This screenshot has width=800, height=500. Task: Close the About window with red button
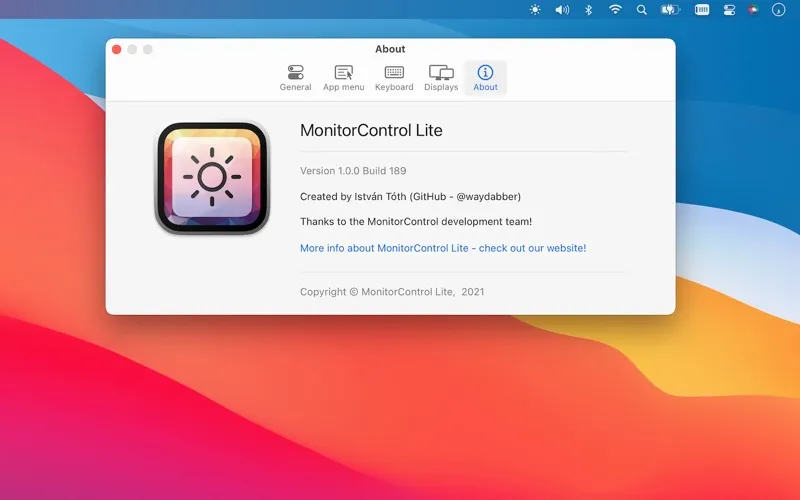[x=116, y=49]
